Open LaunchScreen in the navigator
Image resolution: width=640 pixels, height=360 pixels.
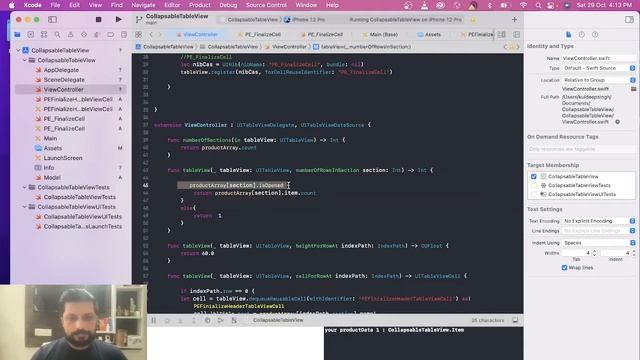click(x=63, y=158)
